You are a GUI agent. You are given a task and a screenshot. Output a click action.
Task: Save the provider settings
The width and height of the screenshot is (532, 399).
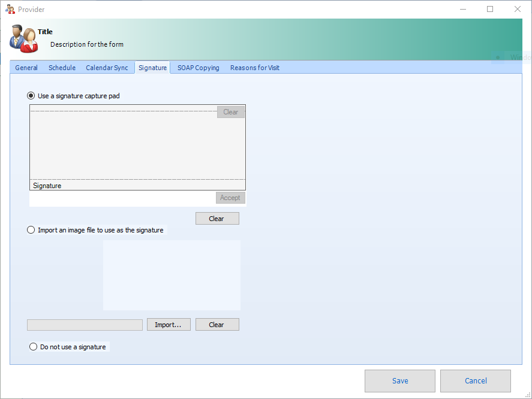coord(399,381)
